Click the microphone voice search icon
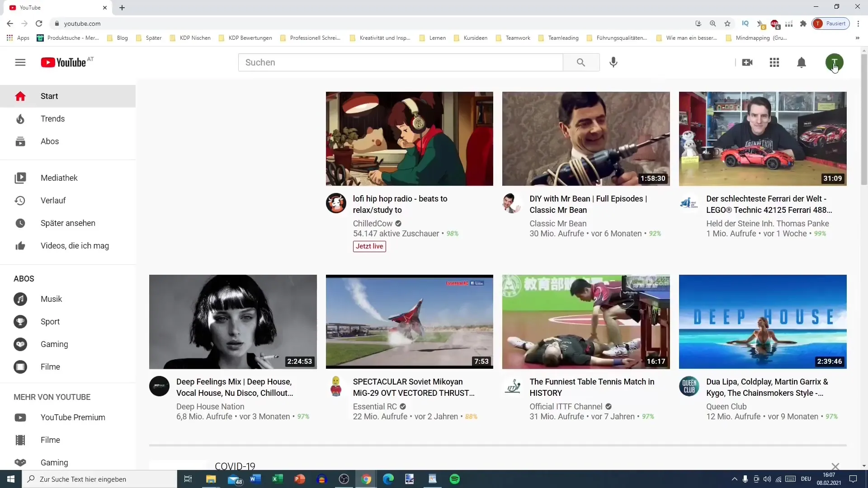Screen dimensions: 868x488 (x=613, y=62)
